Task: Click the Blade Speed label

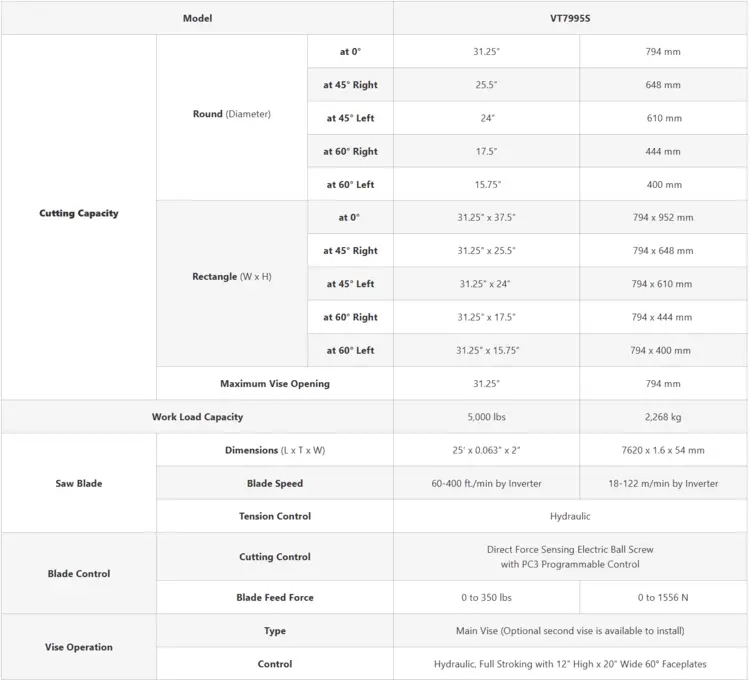Action: 275,483
